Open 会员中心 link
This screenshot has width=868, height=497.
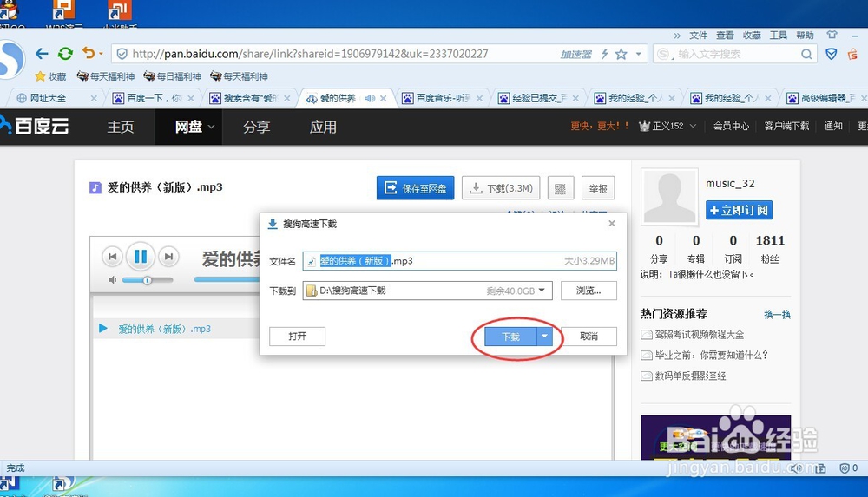coord(731,126)
